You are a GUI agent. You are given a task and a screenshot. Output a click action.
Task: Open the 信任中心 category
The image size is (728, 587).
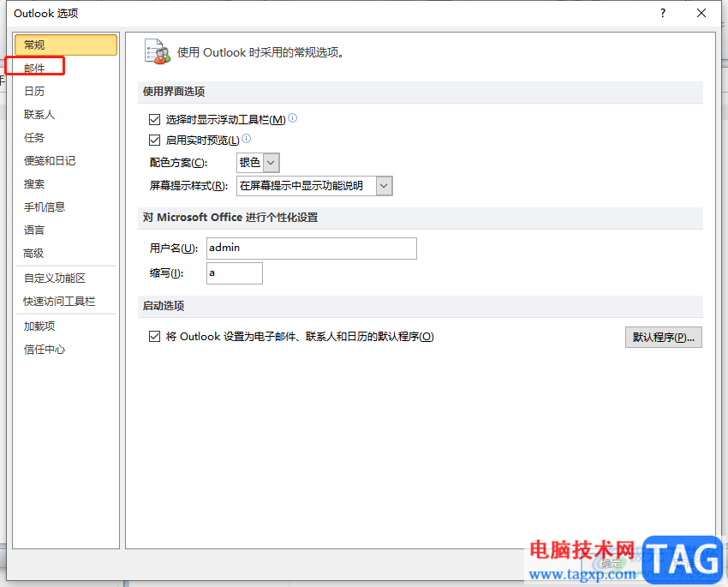point(65,350)
